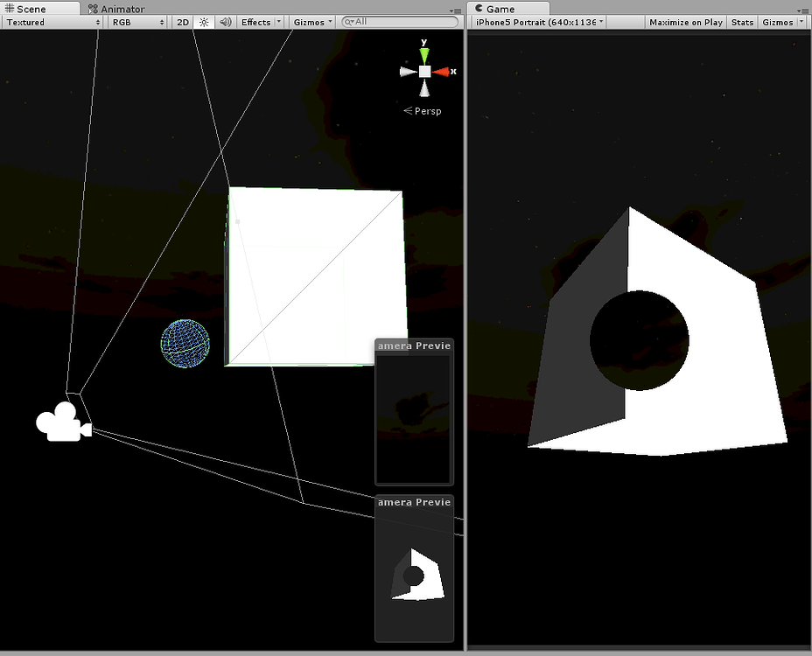Viewport: 812px width, 656px height.
Task: Click the Scene tab grid icon
Action: [x=8, y=7]
